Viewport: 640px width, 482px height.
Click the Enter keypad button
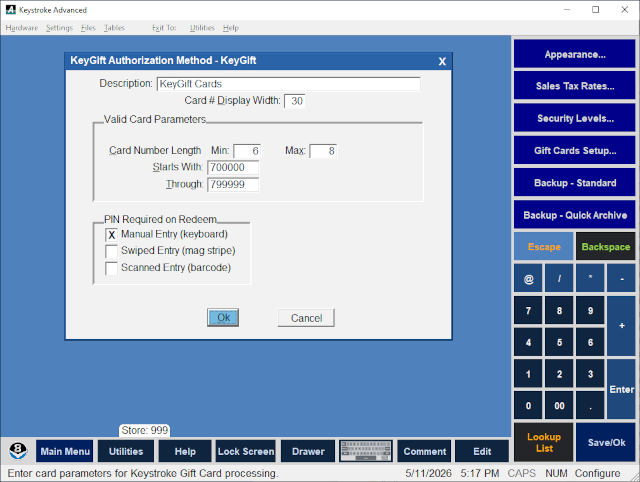click(621, 389)
